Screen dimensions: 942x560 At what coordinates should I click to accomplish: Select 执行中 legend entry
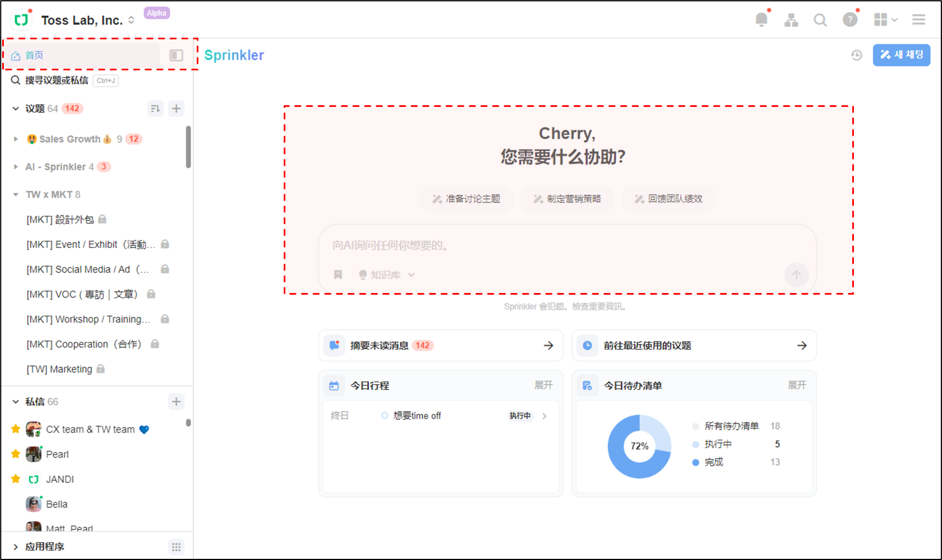pos(736,444)
